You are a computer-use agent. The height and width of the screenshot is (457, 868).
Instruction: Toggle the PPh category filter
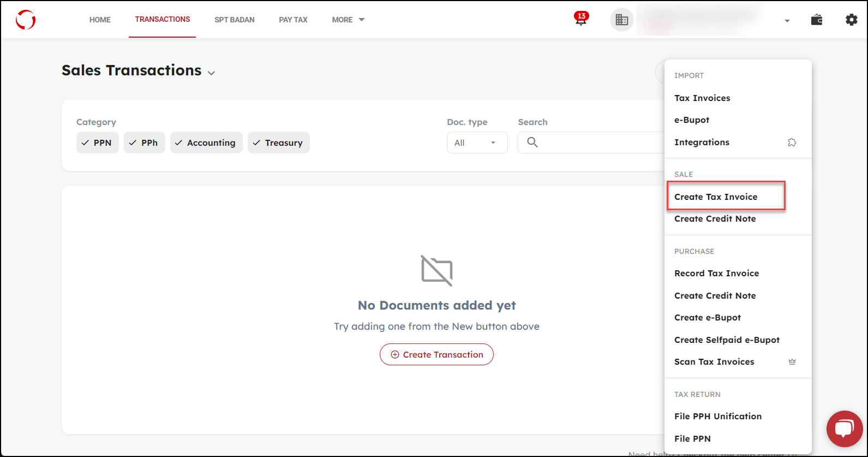point(144,143)
